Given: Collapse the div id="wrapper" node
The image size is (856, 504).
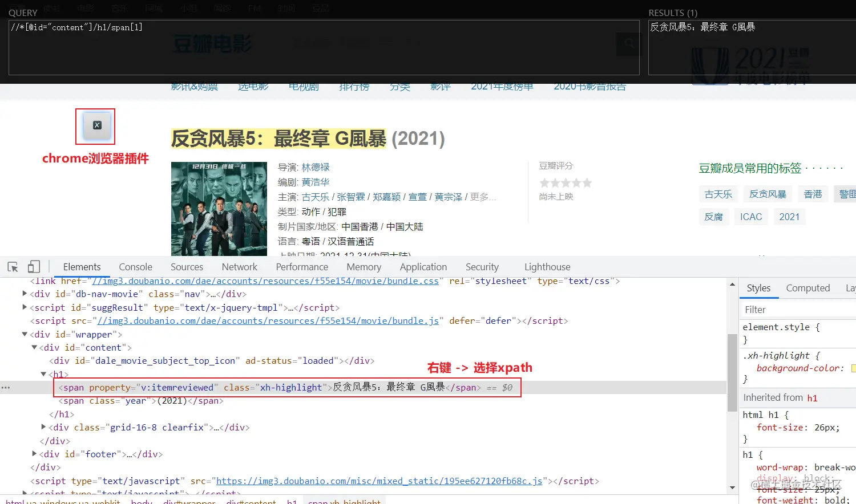Looking at the screenshot, I should point(25,334).
